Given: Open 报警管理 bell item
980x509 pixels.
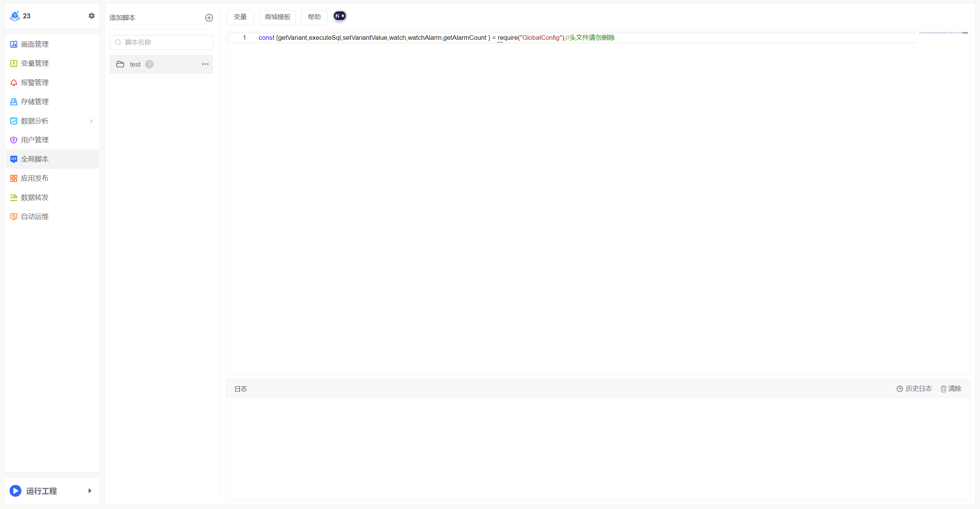Looking at the screenshot, I should (35, 83).
